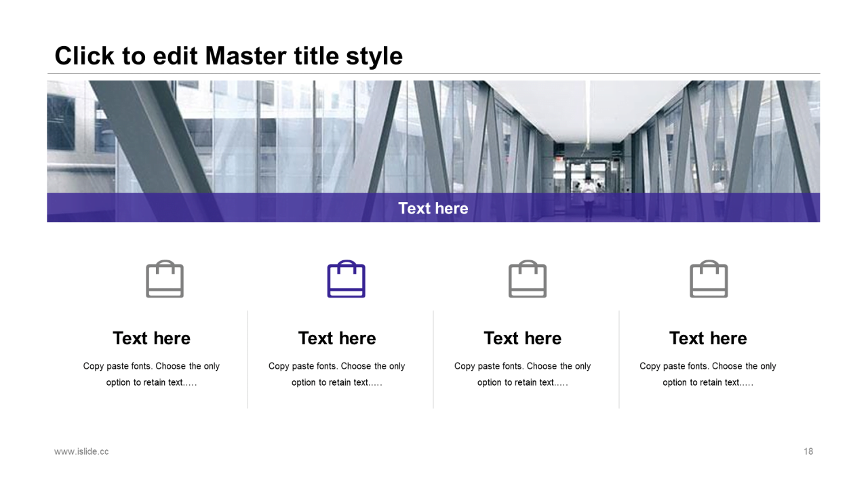Select the 'Click to edit Master title style' title
The image size is (868, 488).
(x=229, y=56)
